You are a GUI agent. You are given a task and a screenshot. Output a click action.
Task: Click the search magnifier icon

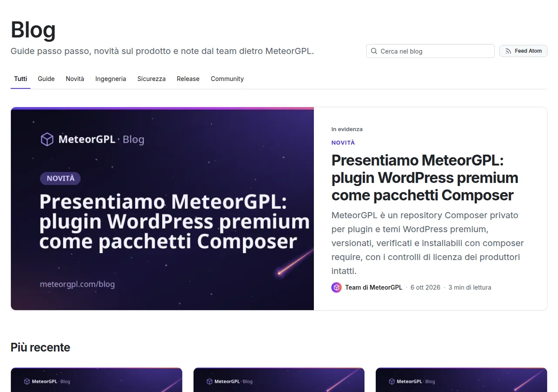(x=374, y=51)
